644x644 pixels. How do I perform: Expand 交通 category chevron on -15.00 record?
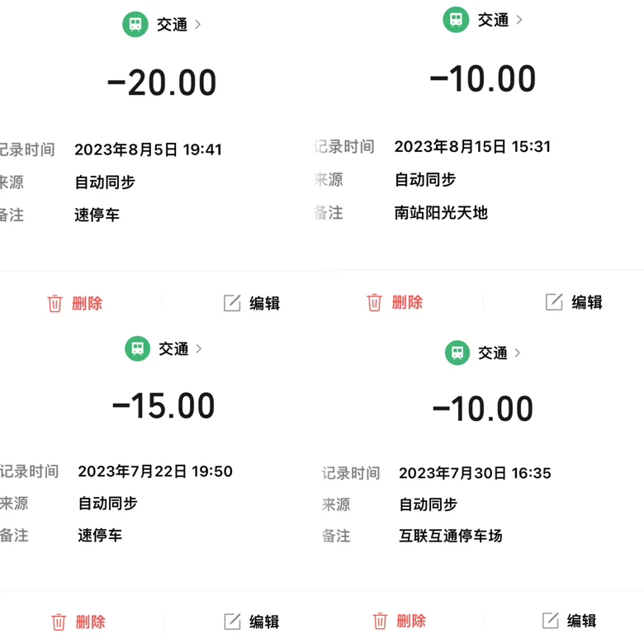tap(199, 349)
